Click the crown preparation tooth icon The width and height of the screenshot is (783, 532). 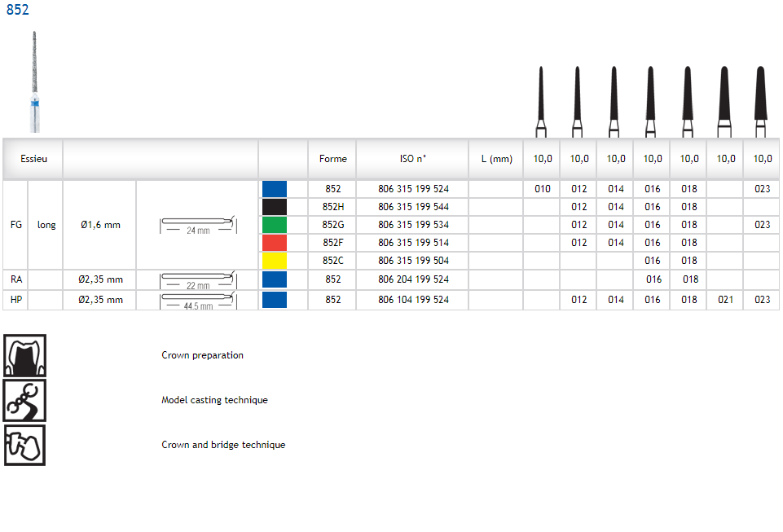click(x=24, y=355)
